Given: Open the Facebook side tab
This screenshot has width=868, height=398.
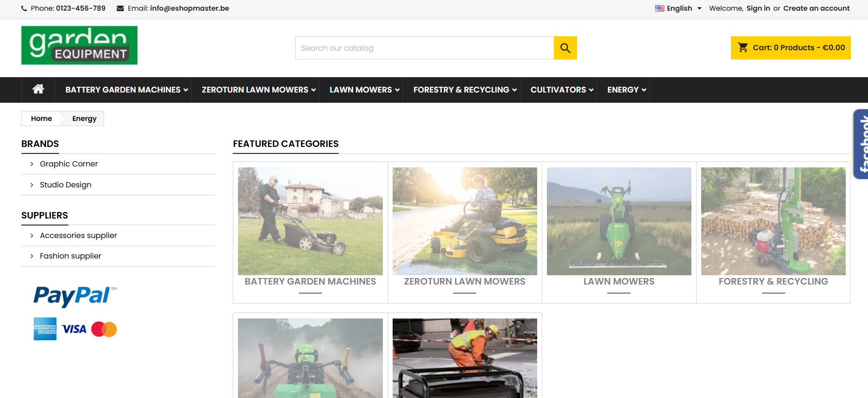Looking at the screenshot, I should coord(861,144).
